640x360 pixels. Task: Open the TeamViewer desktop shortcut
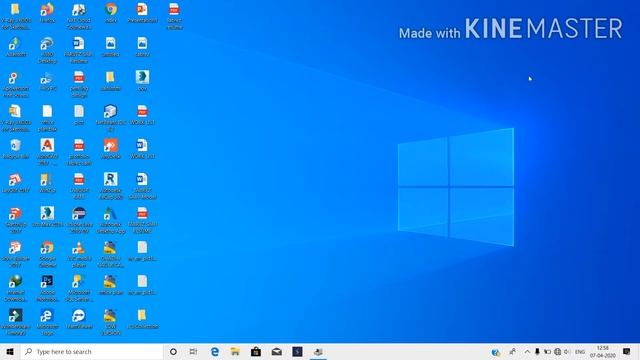click(79, 319)
